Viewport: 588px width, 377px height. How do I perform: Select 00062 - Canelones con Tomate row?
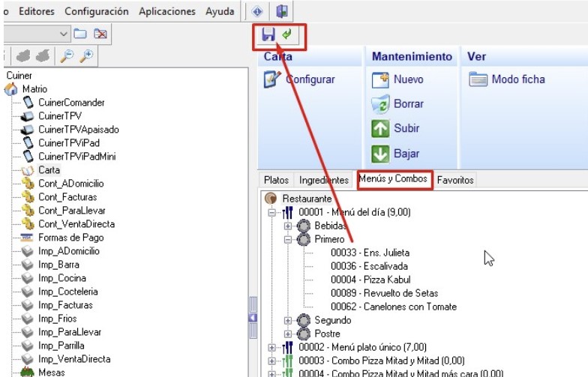click(x=394, y=307)
